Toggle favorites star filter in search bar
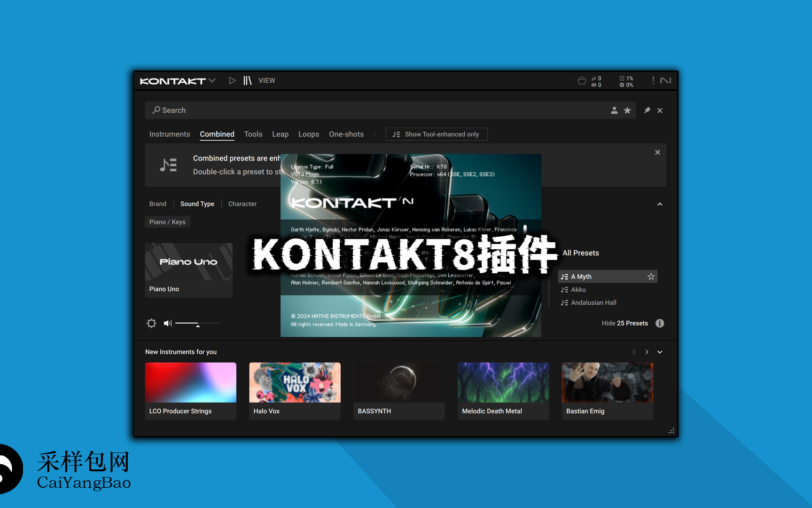Image resolution: width=812 pixels, height=508 pixels. click(627, 111)
